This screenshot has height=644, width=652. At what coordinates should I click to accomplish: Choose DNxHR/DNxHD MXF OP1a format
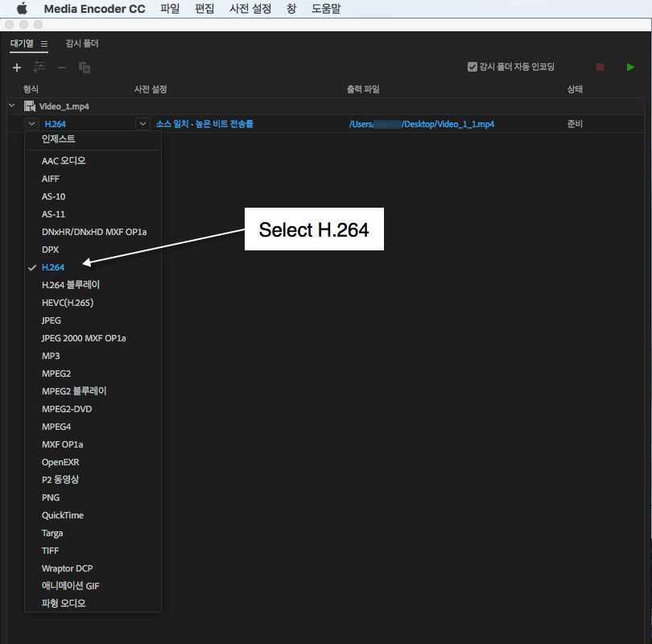[x=93, y=232]
